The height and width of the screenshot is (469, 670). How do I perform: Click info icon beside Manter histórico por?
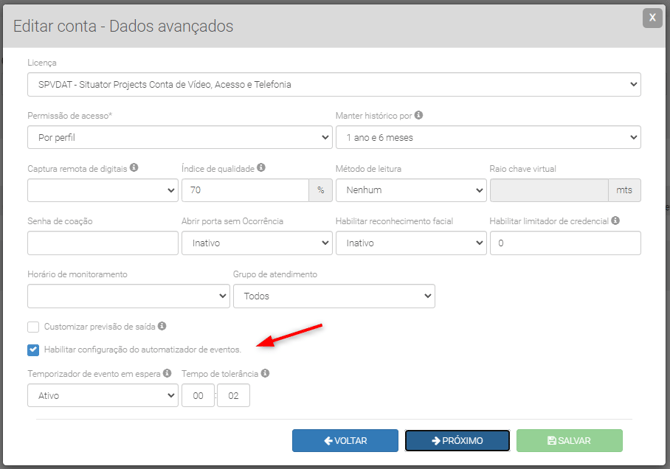coord(418,115)
